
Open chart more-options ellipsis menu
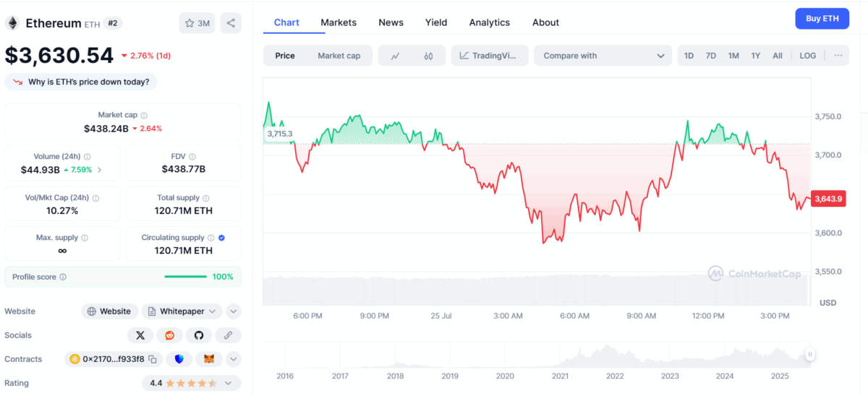click(838, 56)
